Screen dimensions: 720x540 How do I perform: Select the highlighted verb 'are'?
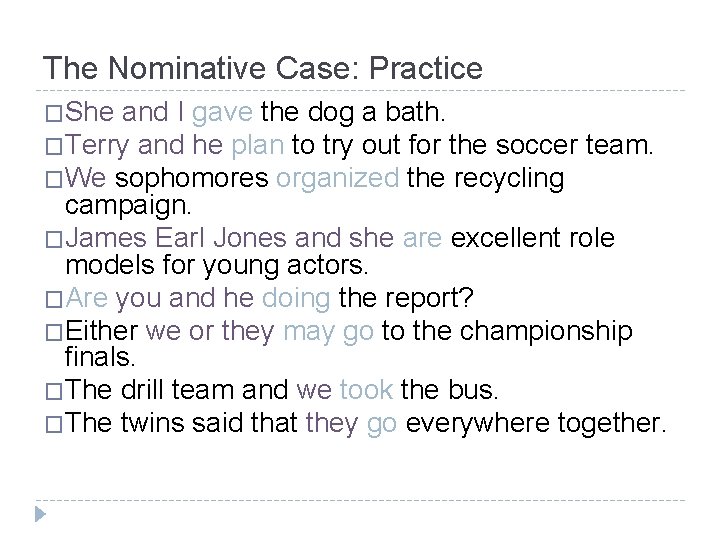coord(422,238)
